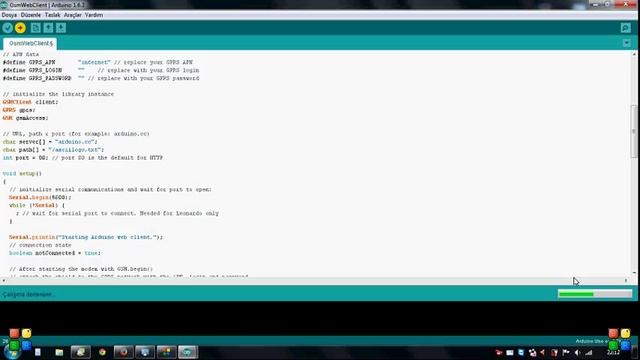This screenshot has height=360, width=640.
Task: Click the 'char path[] = "/asciilogo.txt"' line
Action: tap(53, 150)
